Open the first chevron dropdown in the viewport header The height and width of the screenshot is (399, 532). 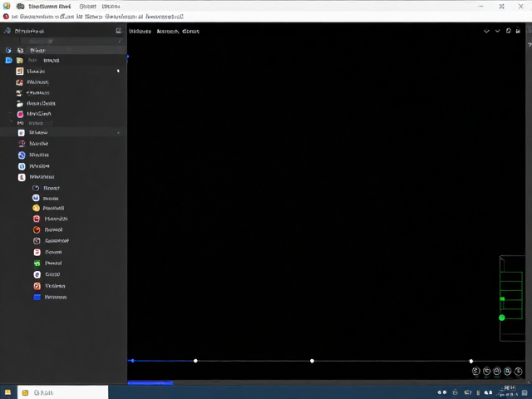[x=486, y=31]
